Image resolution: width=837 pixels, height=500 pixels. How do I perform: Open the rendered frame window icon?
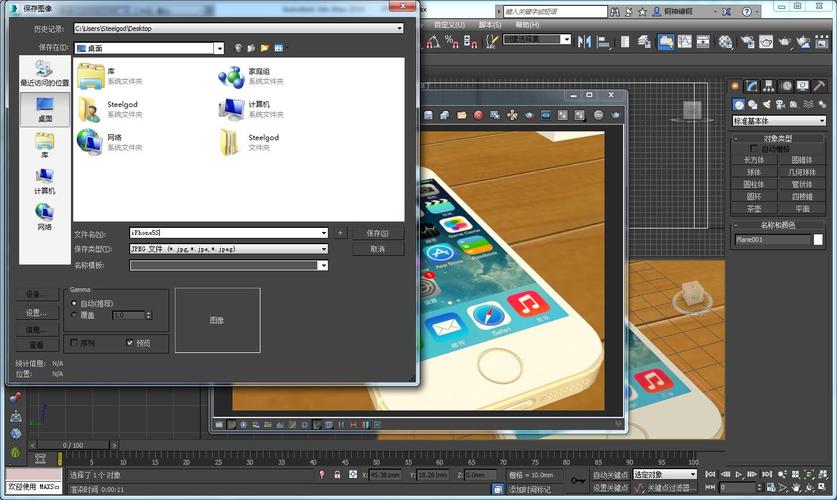click(766, 41)
